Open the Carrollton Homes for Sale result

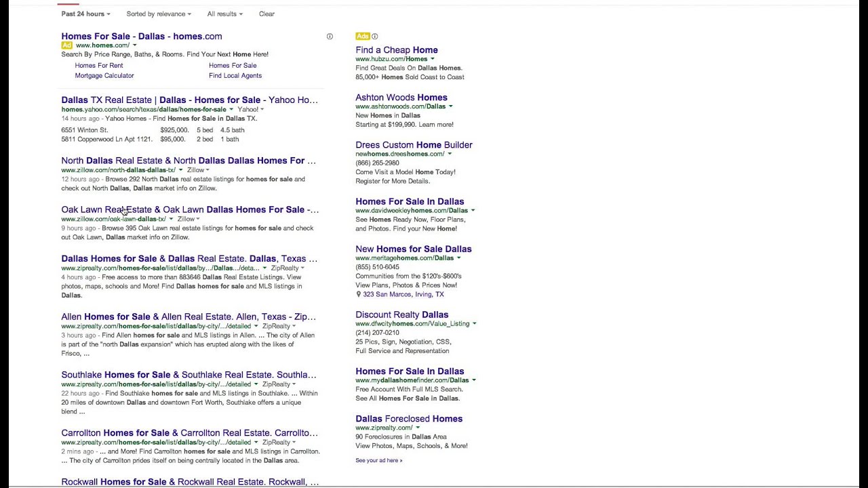pos(189,433)
